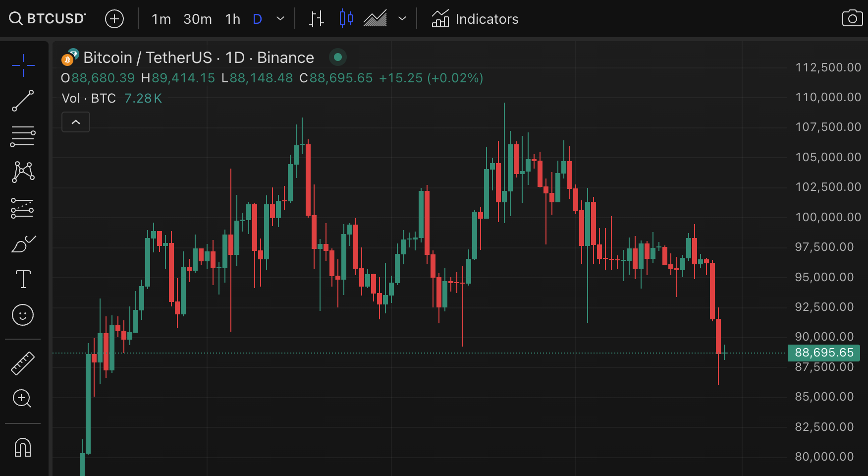Switch to 1m timeframe

click(161, 19)
